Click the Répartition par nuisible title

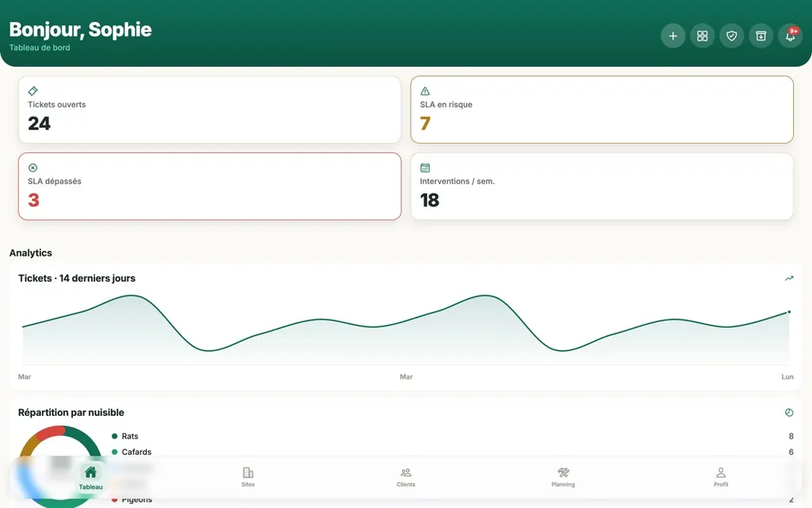(x=71, y=413)
